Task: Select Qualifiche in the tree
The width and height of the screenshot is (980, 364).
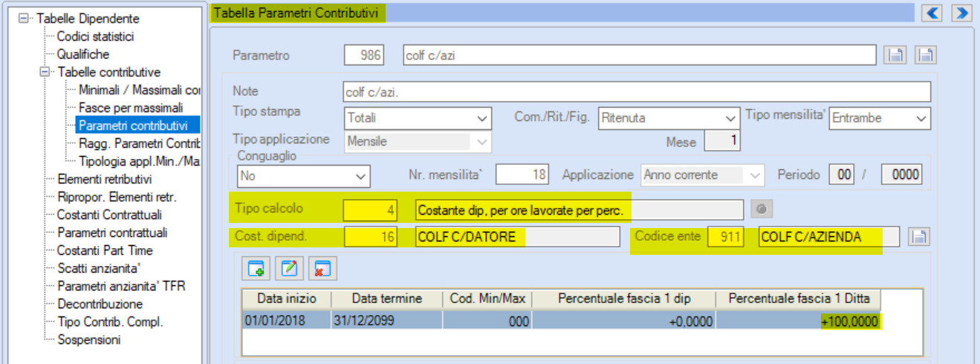Action: (x=82, y=54)
